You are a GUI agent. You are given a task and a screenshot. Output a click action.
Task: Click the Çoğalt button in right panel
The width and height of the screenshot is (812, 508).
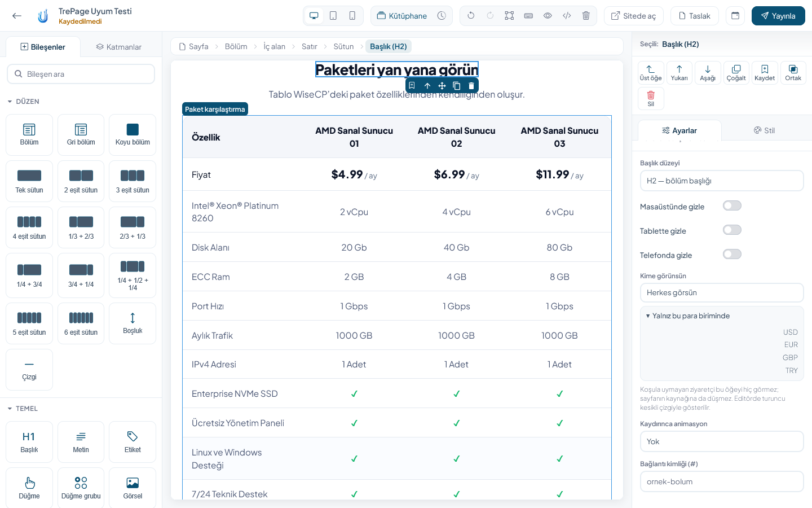coord(736,72)
